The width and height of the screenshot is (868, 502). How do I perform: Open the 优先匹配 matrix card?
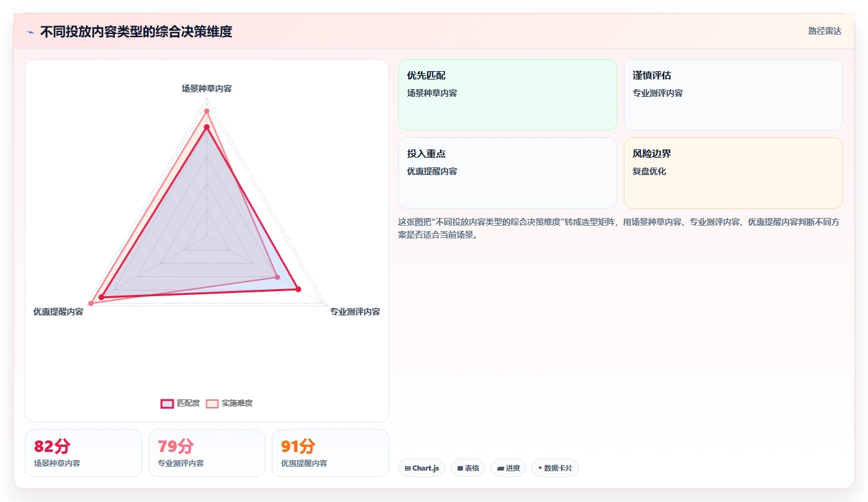508,95
